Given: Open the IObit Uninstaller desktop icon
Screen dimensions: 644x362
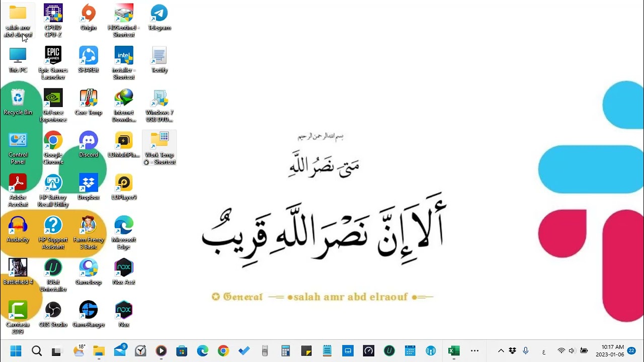Looking at the screenshot, I should tap(53, 275).
